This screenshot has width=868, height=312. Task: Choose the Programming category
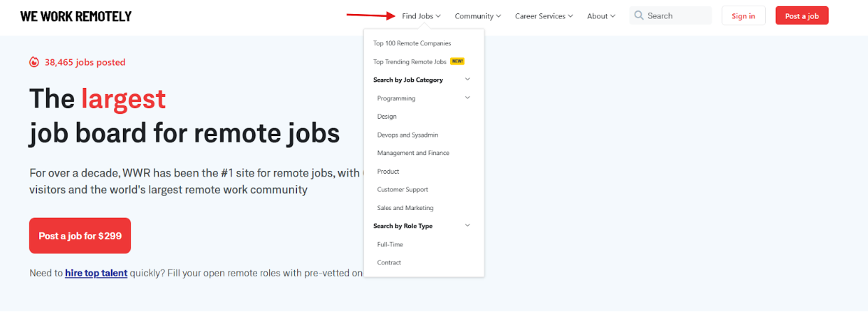(x=396, y=98)
